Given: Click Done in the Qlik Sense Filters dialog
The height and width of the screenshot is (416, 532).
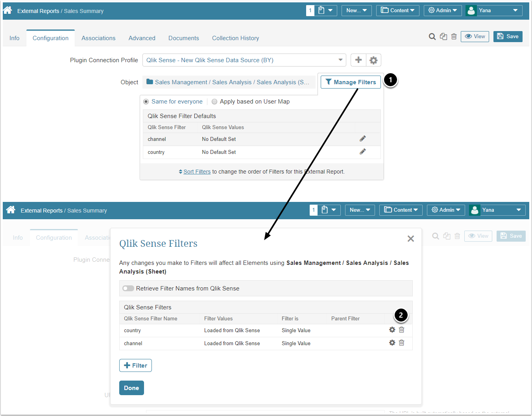Looking at the screenshot, I should pos(131,388).
